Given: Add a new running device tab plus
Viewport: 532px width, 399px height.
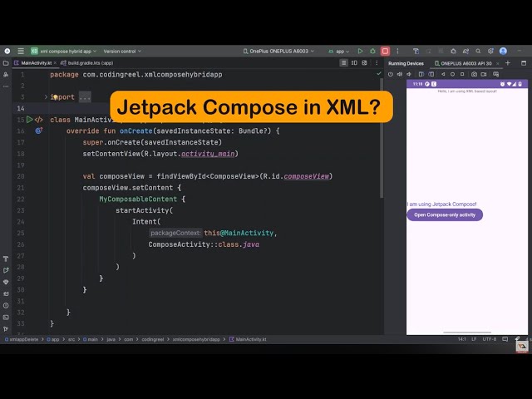Looking at the screenshot, I should (508, 63).
